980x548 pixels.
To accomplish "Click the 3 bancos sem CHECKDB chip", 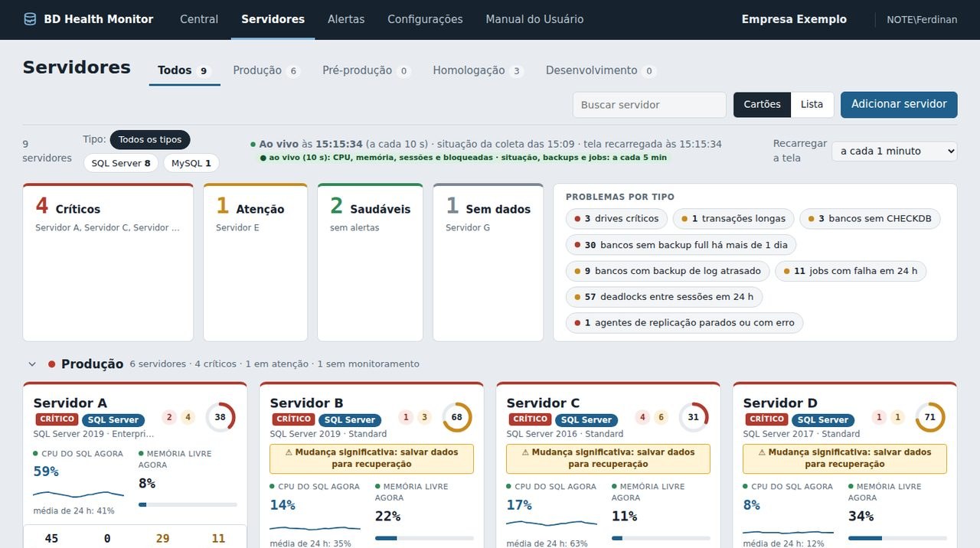I will tap(870, 219).
